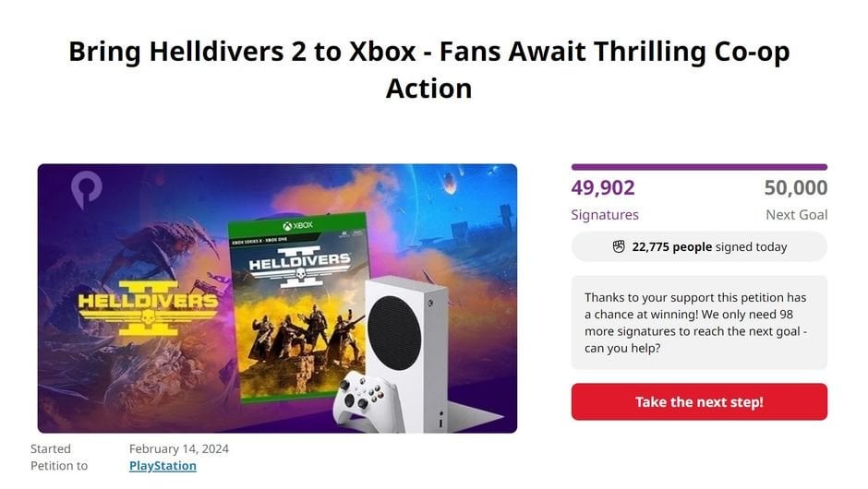The image size is (868, 489).
Task: Click the purple signature progress bar
Action: pos(699,167)
